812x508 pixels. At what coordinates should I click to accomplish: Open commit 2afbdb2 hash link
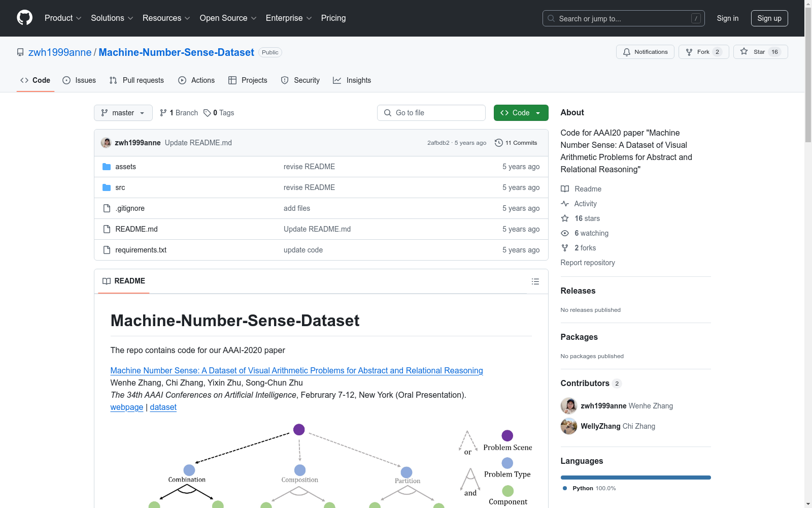438,143
